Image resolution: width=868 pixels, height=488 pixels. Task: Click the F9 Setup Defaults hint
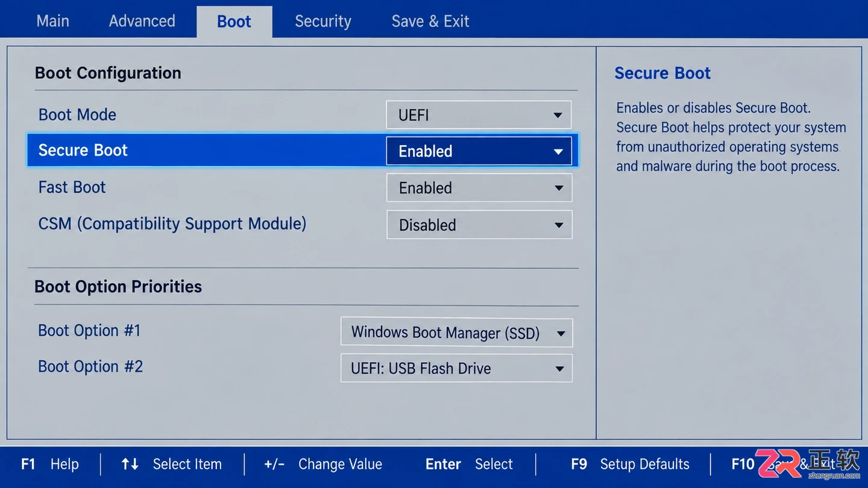tap(630, 464)
